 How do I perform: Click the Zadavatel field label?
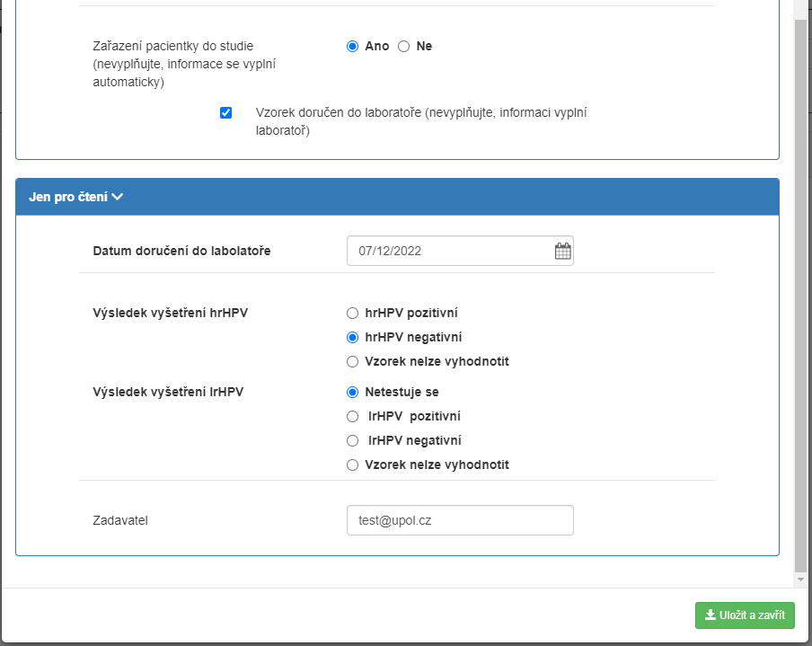(120, 520)
